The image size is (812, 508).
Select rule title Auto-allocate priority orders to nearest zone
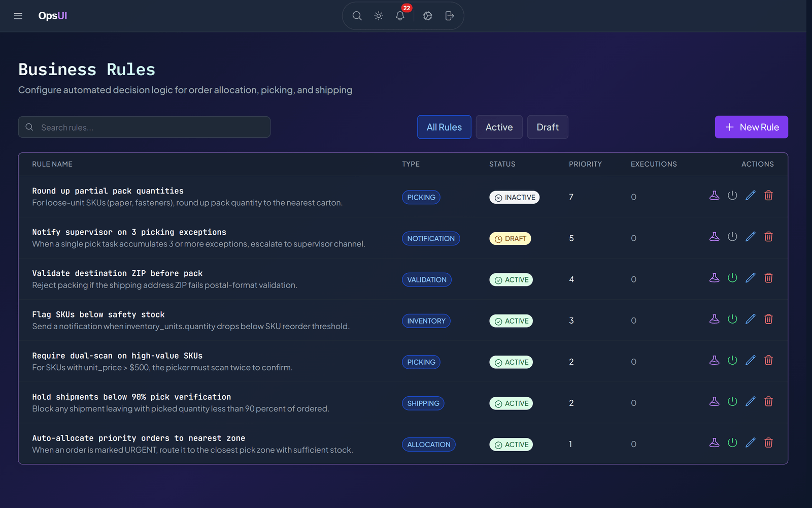click(x=139, y=438)
